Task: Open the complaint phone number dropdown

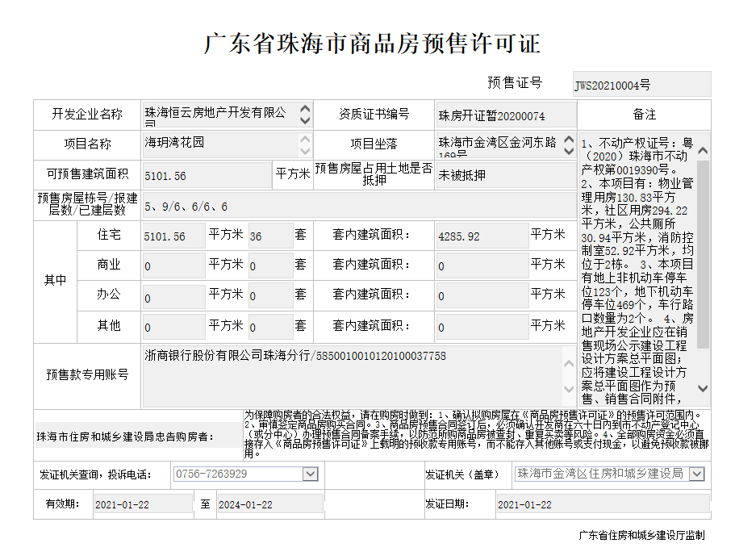Action: coord(310,474)
